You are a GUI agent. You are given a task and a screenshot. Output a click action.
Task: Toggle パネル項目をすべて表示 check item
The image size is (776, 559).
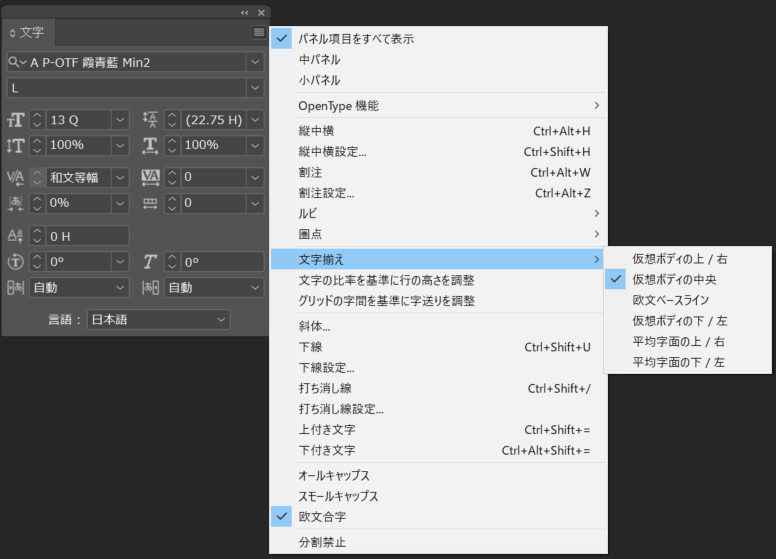tap(356, 39)
